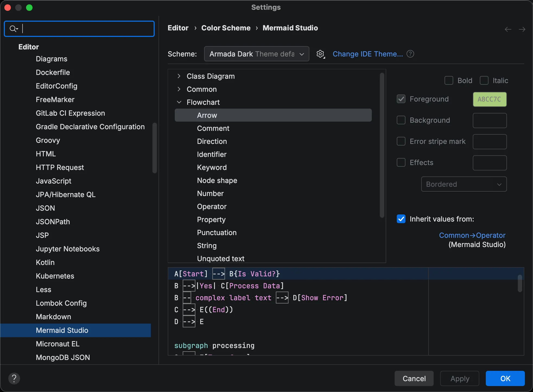
Task: Click the attributes list scrollbar
Action: [382, 145]
